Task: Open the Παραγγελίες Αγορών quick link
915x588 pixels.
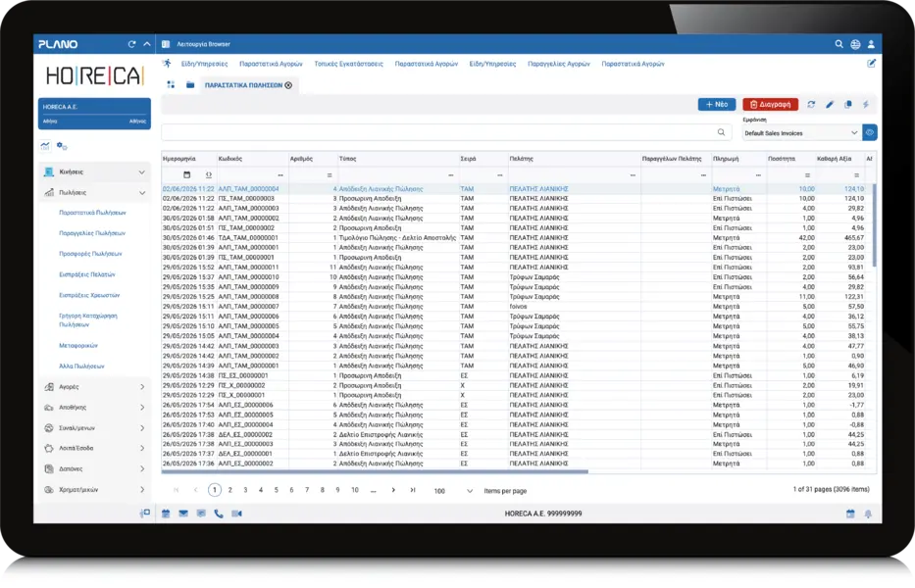Action: point(558,64)
